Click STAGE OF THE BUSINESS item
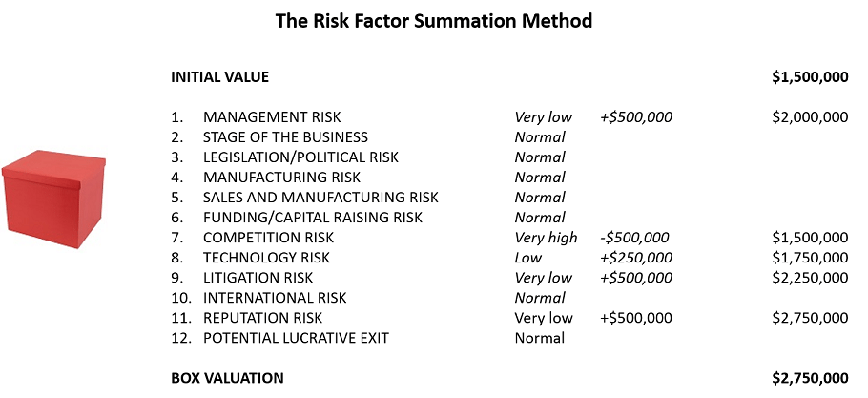Image resolution: width=868 pixels, height=398 pixels. [285, 137]
